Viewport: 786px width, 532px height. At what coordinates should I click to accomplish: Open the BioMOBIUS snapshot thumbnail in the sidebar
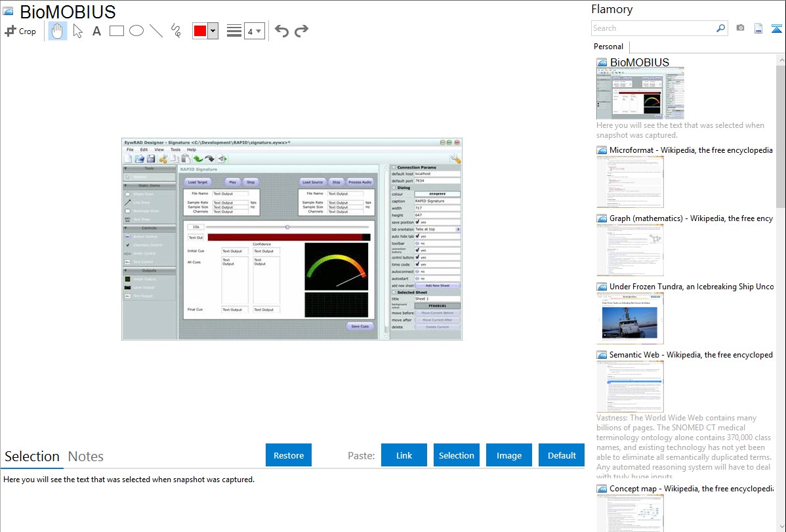point(640,94)
